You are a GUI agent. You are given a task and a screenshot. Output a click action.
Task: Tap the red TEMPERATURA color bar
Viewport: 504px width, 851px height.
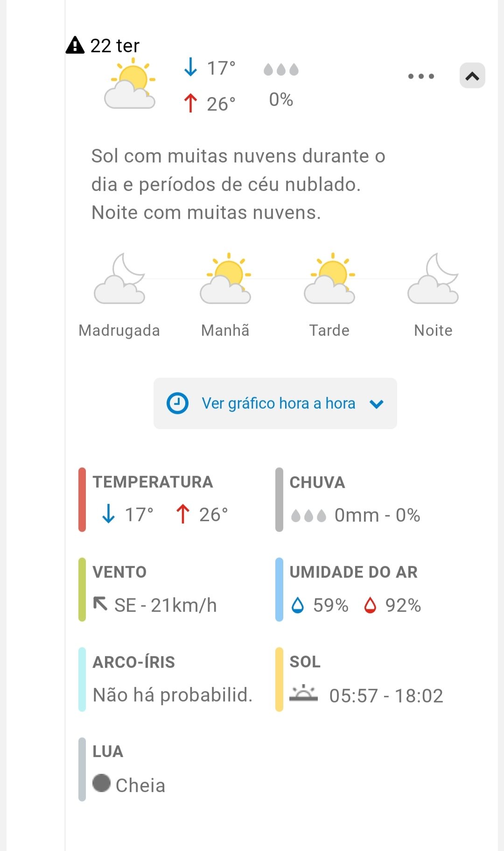click(x=82, y=499)
